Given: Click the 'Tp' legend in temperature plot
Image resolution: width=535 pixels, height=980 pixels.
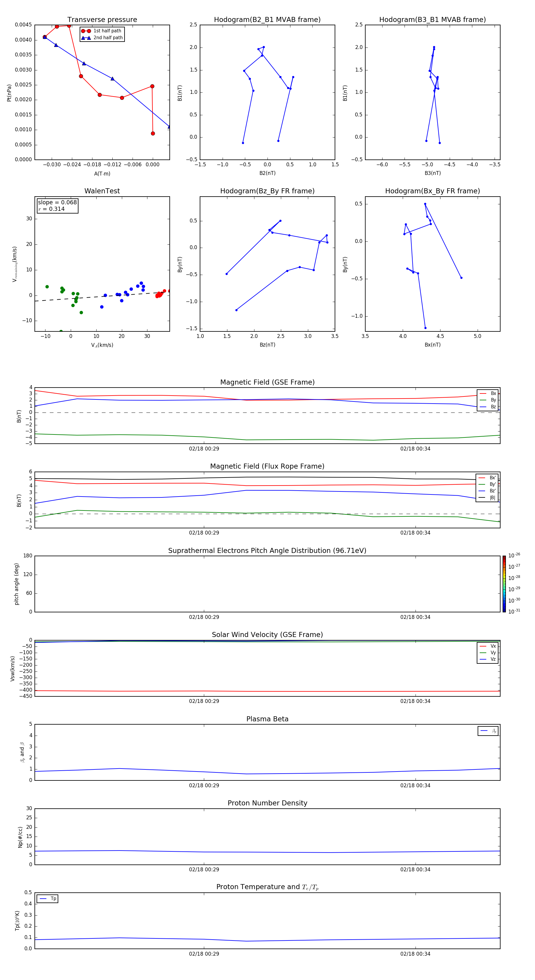Looking at the screenshot, I should (x=47, y=899).
